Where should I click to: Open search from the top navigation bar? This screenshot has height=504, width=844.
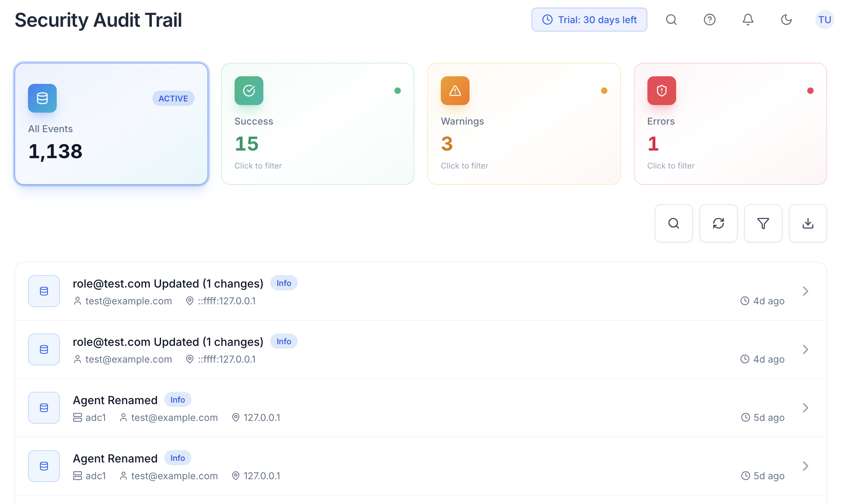click(x=671, y=20)
